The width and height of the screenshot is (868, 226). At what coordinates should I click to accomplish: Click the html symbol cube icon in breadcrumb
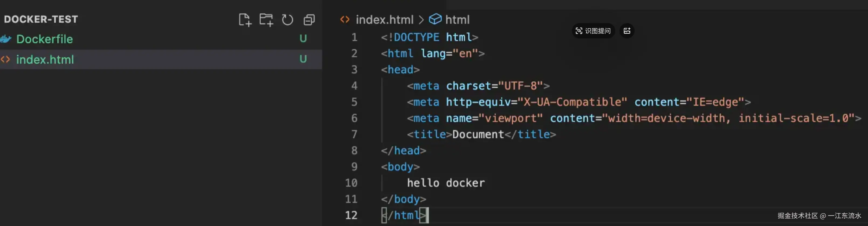click(435, 19)
